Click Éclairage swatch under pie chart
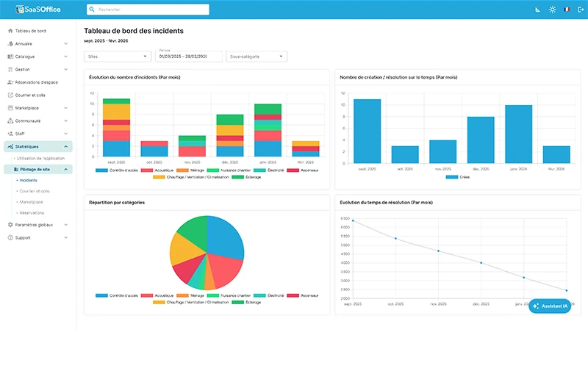588x371 pixels. 237,302
